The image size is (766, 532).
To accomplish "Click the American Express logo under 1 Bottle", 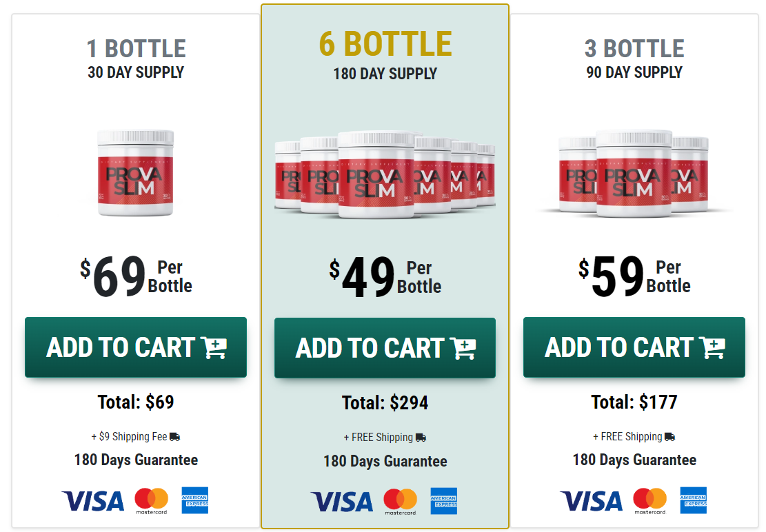I will coord(194,500).
